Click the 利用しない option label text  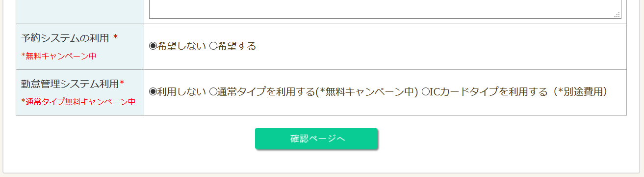point(181,91)
